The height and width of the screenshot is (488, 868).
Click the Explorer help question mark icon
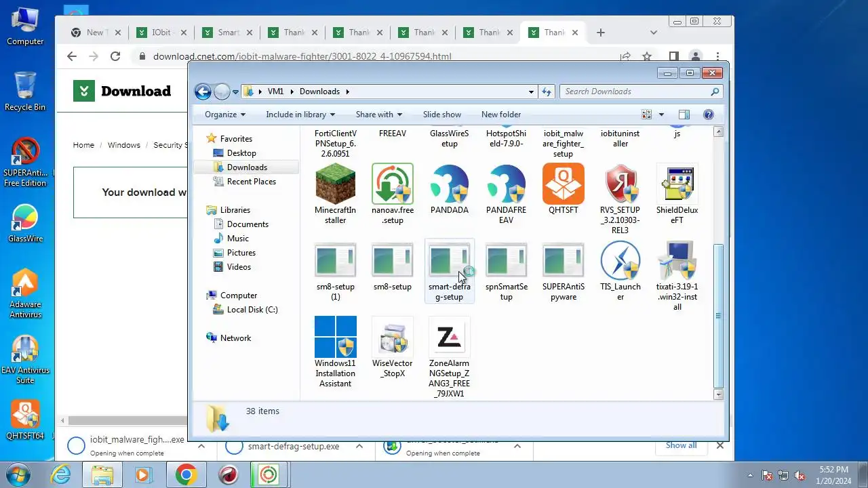pos(709,115)
